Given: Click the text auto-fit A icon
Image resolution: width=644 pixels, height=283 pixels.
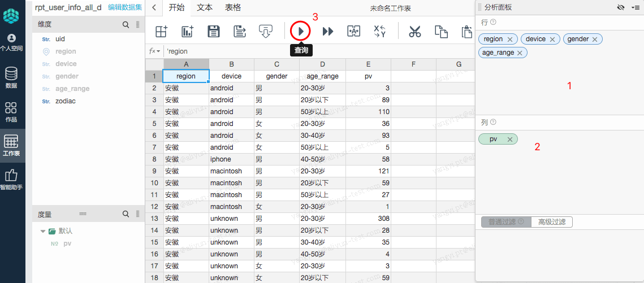Looking at the screenshot, I should coord(353,31).
